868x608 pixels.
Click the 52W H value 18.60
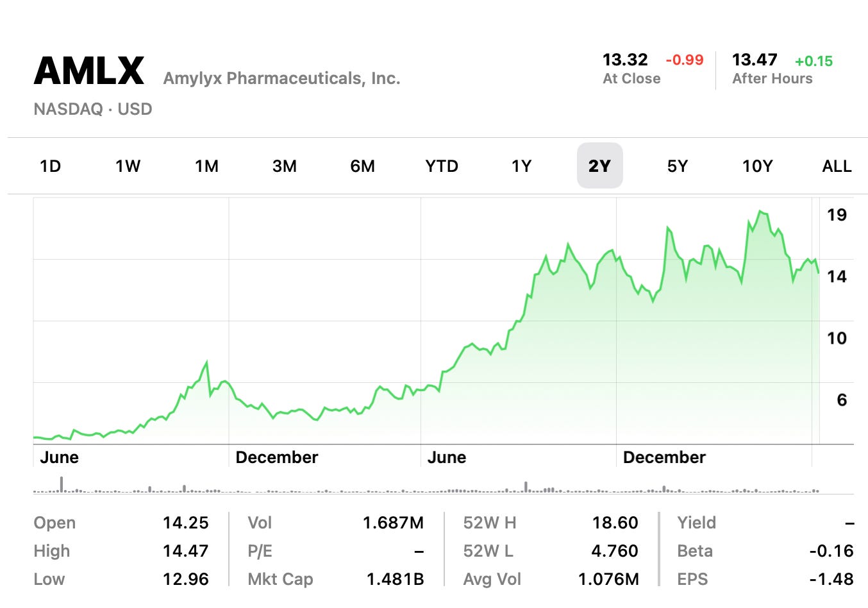click(x=615, y=523)
